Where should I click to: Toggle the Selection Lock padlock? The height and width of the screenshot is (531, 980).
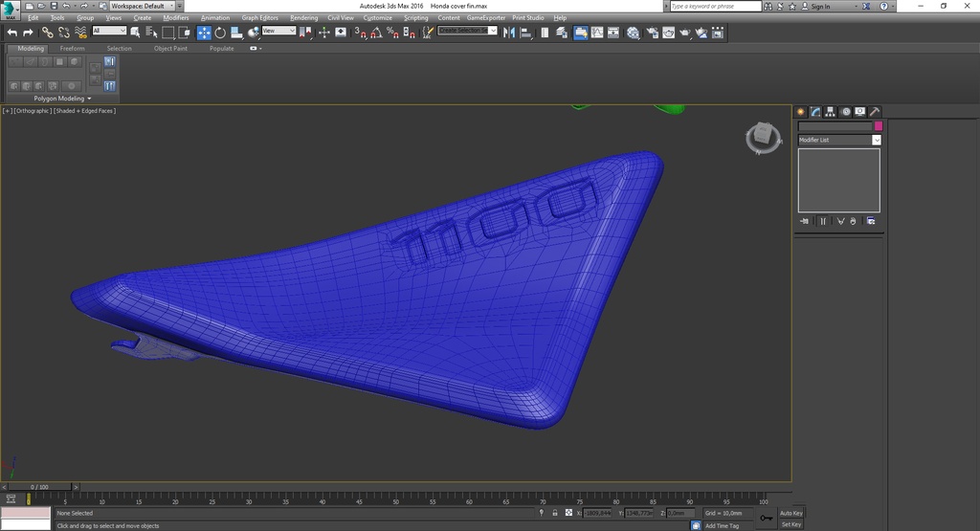[554, 513]
